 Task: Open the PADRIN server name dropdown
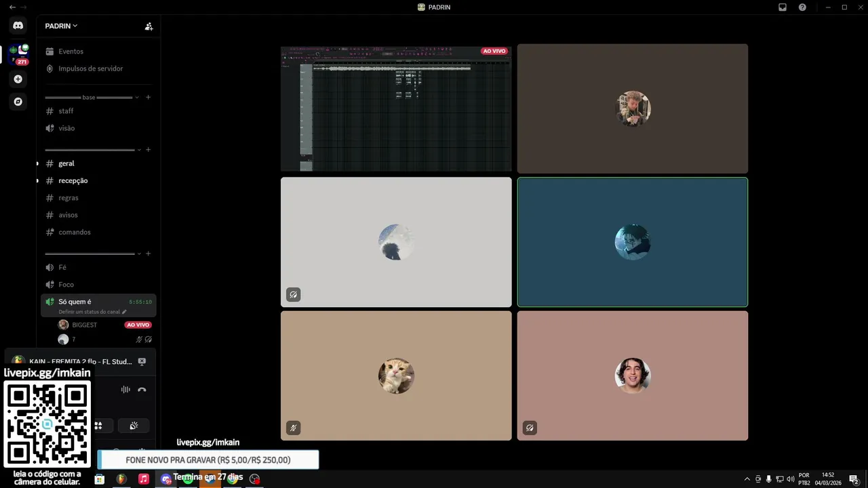tap(61, 26)
